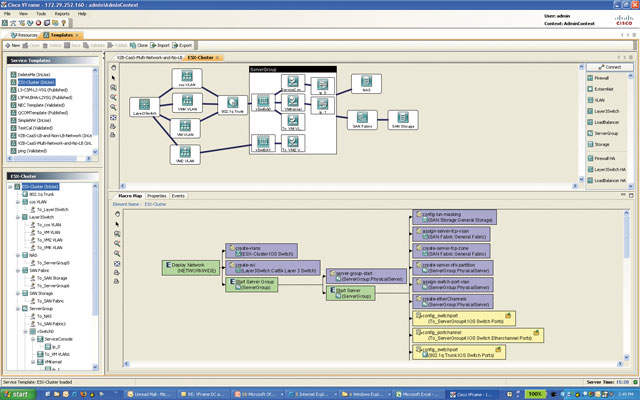Collapse the SAN Fabric tree node
Image resolution: width=640 pixels, height=400 pixels.
[x=18, y=270]
